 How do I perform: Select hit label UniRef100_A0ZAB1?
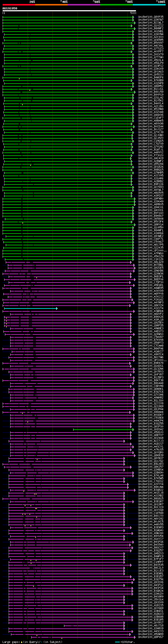(151, 31)
